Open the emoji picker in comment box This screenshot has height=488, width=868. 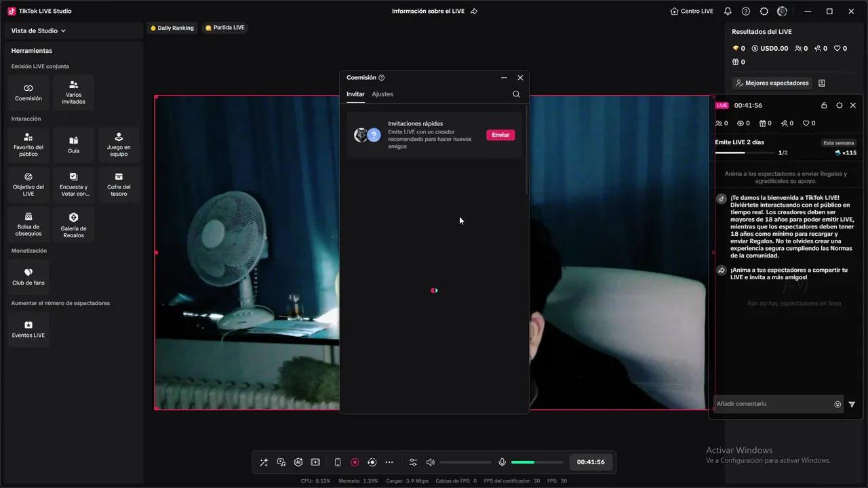[x=837, y=404]
